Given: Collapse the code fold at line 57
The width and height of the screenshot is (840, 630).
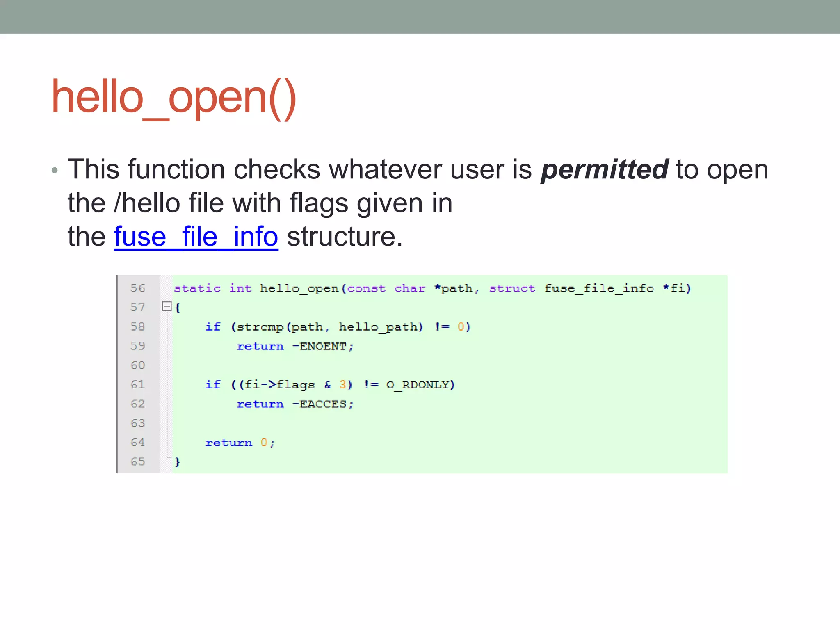Looking at the screenshot, I should point(167,306).
